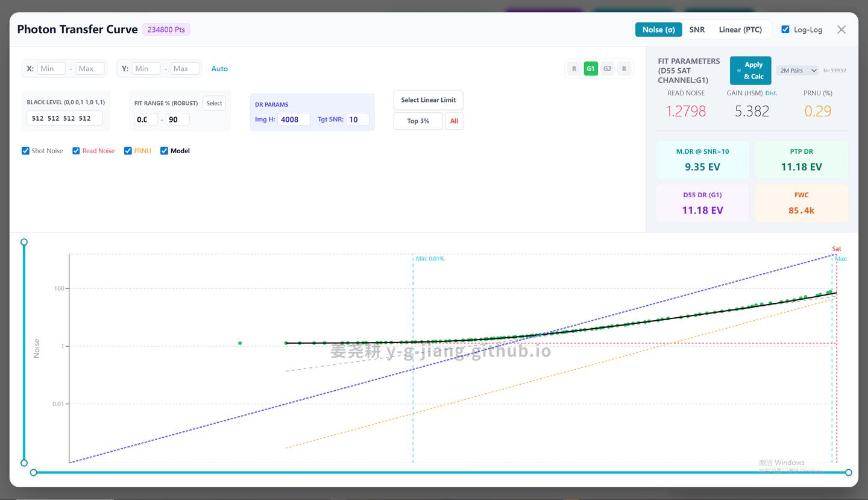The image size is (868, 500).
Task: Click the DR PARAMS heading
Action: click(271, 104)
